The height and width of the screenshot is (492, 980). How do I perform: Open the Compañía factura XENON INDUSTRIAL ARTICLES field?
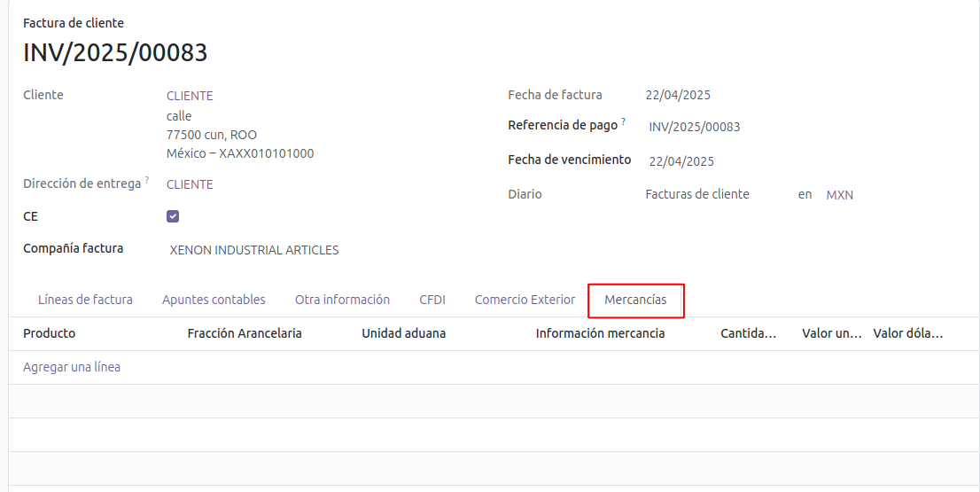coord(254,250)
